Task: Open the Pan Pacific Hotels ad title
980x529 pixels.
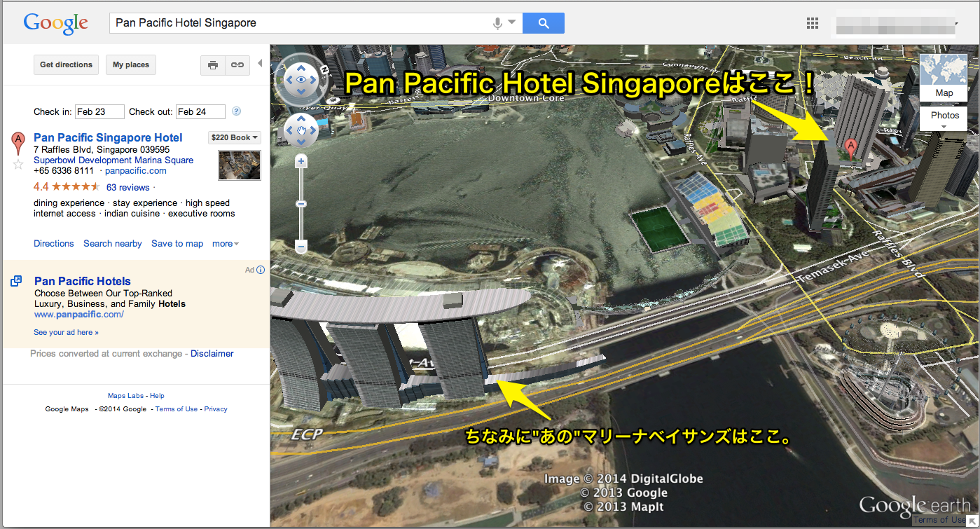Action: (x=83, y=281)
